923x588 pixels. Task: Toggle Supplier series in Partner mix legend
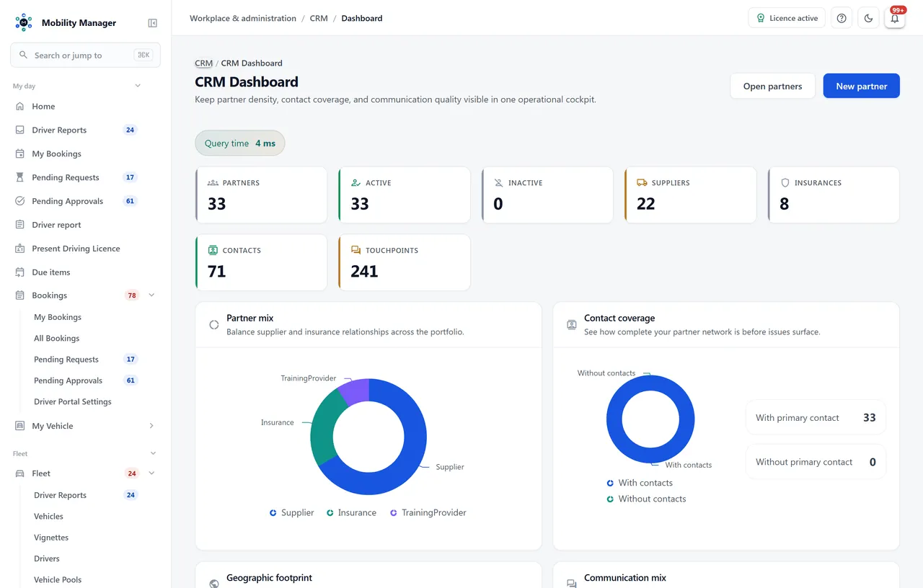[292, 513]
